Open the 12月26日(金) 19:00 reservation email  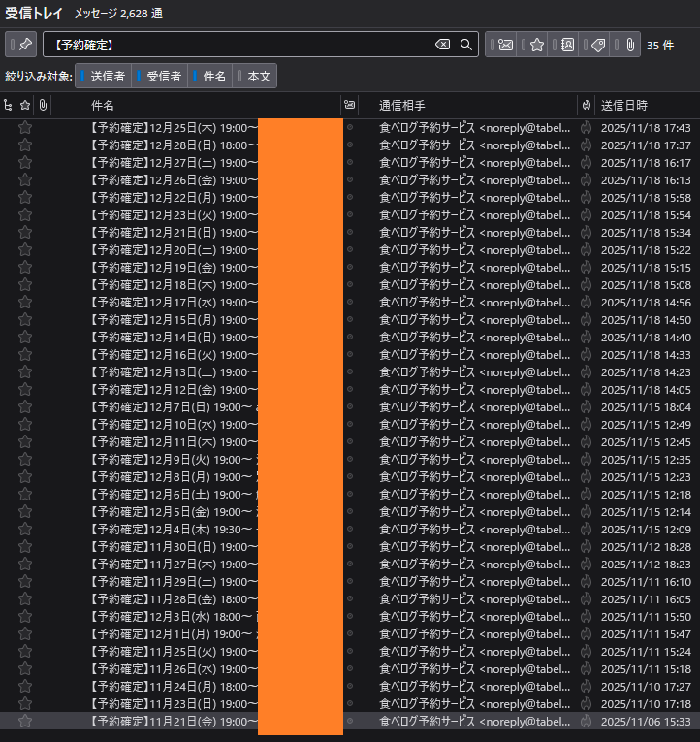(x=175, y=180)
